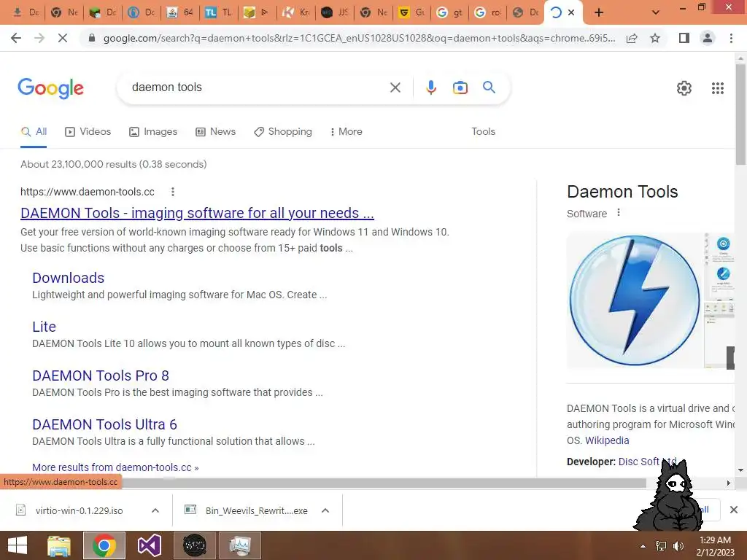
Task: Open volume control in system tray
Action: click(x=678, y=546)
